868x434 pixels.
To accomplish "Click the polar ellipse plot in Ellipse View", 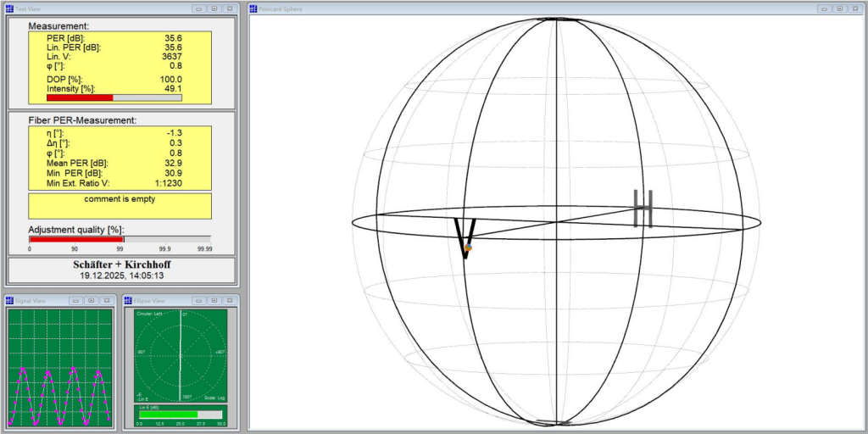I will pos(181,356).
